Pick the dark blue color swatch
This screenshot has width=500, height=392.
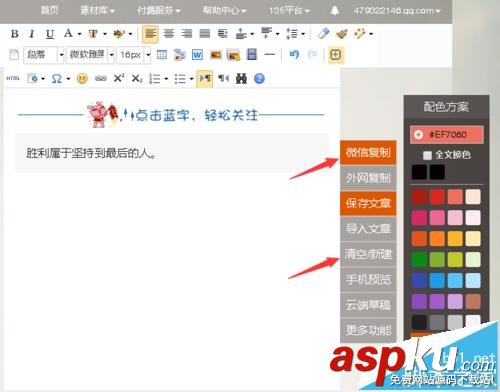point(419,280)
